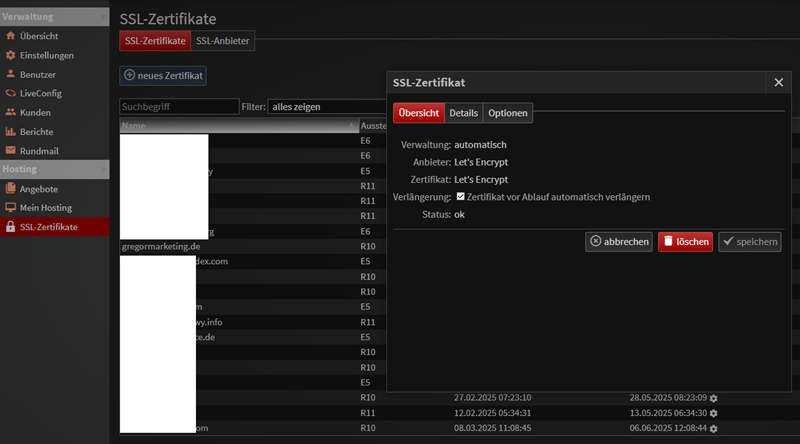Image resolution: width=800 pixels, height=444 pixels.
Task: Switch to the SSL-Zertifikate page tab
Action: tap(155, 41)
